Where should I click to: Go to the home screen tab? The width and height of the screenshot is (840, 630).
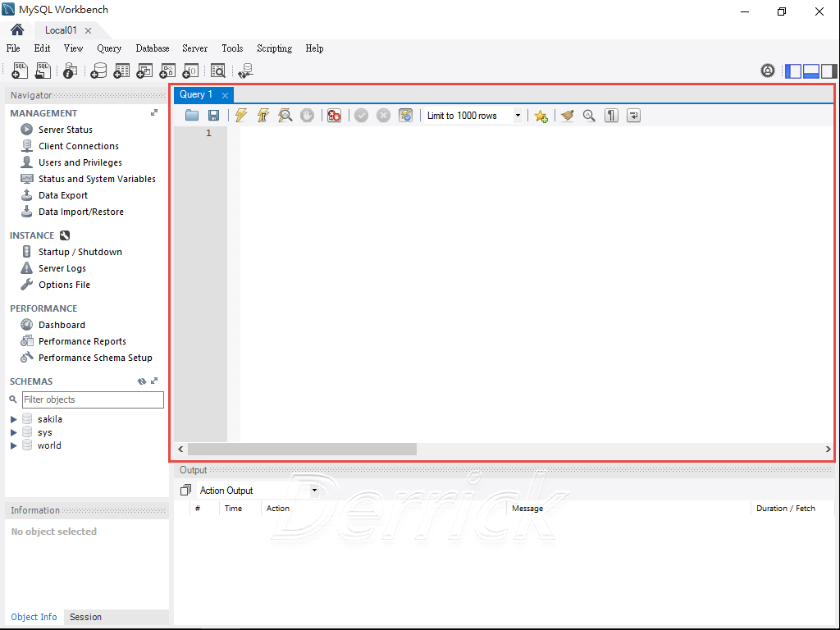pyautogui.click(x=17, y=30)
